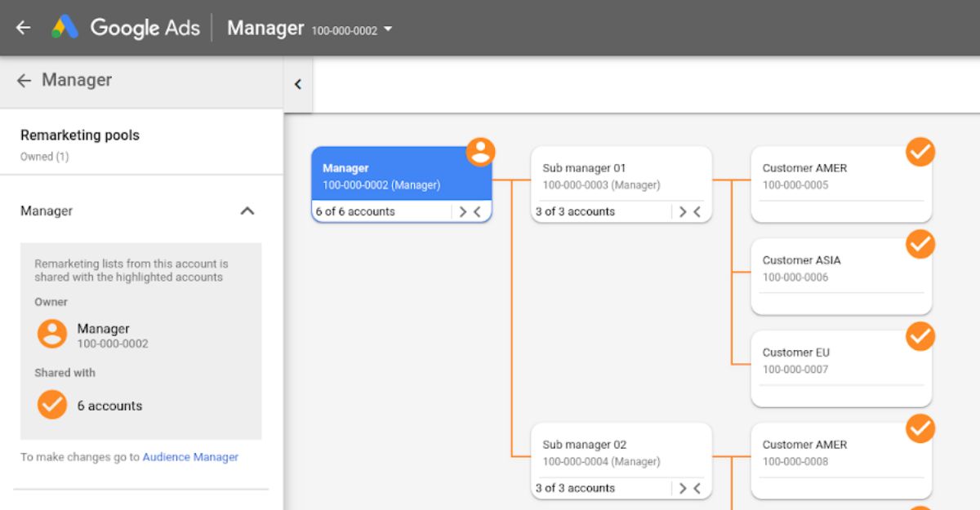
Task: Click the Remarketing pools heading
Action: (80, 135)
